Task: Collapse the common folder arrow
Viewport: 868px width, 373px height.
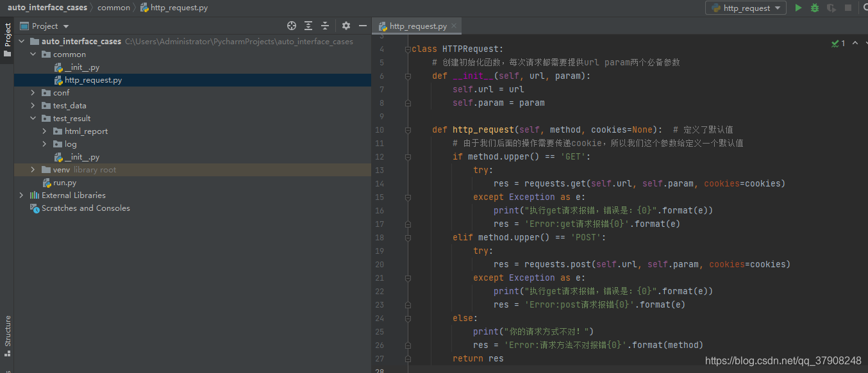Action: (x=33, y=54)
